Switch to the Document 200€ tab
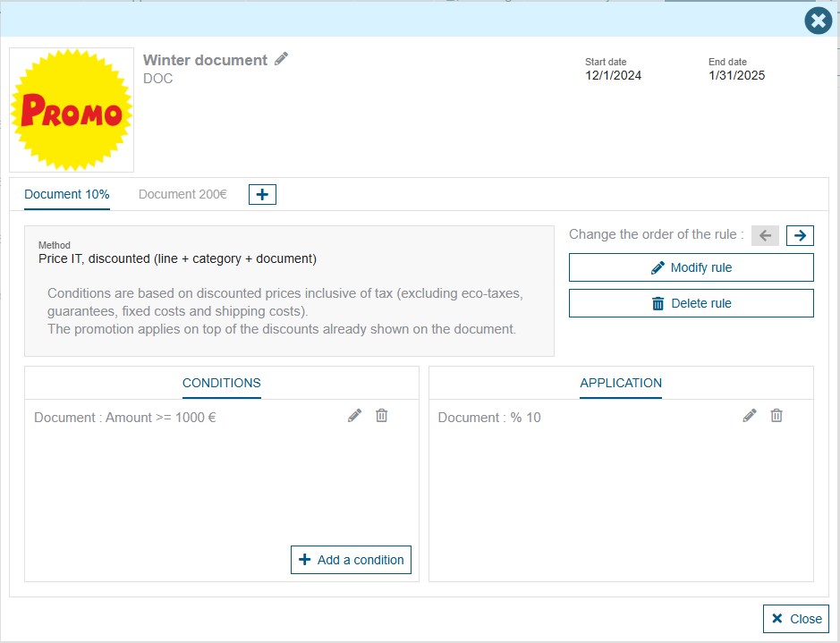The height and width of the screenshot is (643, 840). (182, 194)
